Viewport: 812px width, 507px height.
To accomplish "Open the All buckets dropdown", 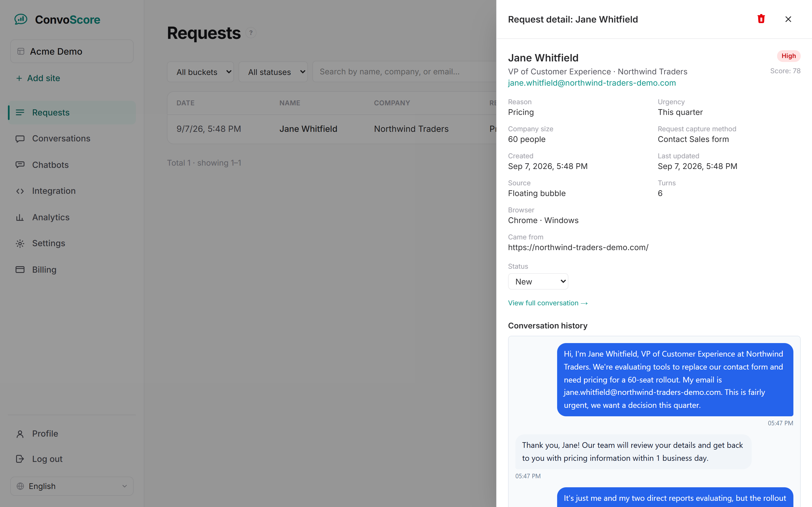I will coord(201,72).
